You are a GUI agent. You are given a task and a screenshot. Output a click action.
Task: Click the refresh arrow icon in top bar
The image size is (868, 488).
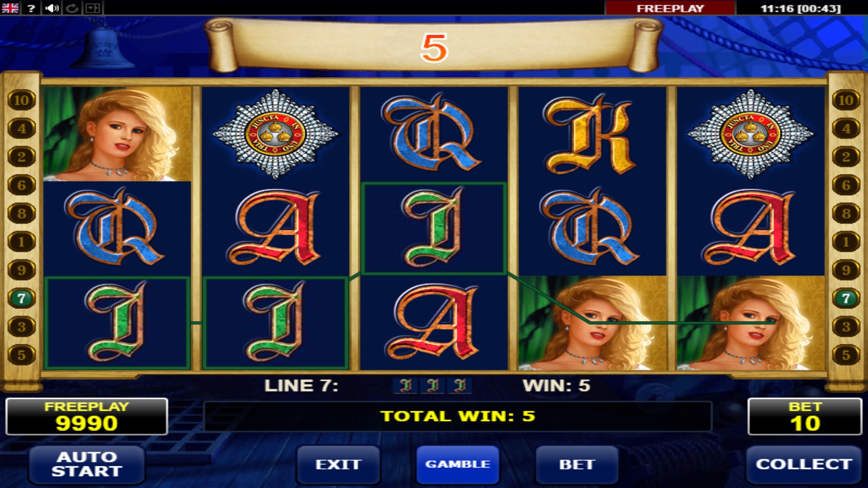[72, 8]
